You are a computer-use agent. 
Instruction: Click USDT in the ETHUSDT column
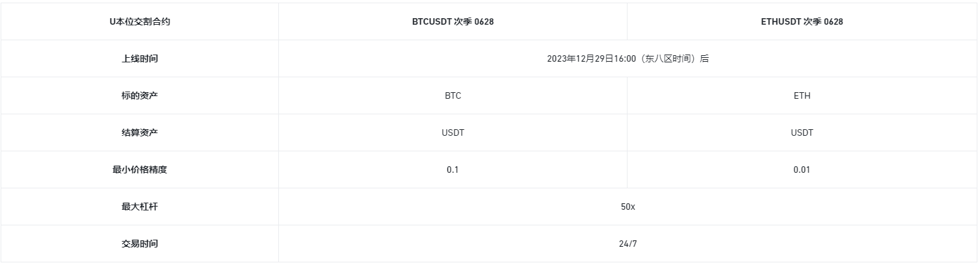click(802, 132)
